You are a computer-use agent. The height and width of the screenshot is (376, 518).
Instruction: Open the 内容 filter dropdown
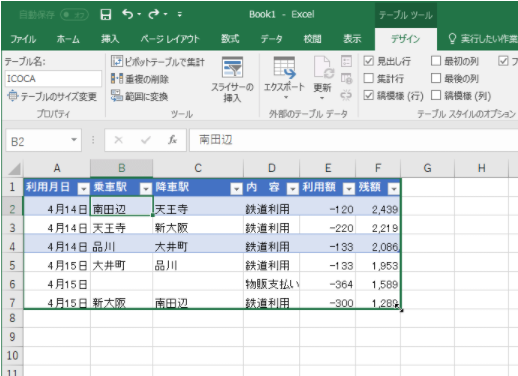click(x=293, y=189)
